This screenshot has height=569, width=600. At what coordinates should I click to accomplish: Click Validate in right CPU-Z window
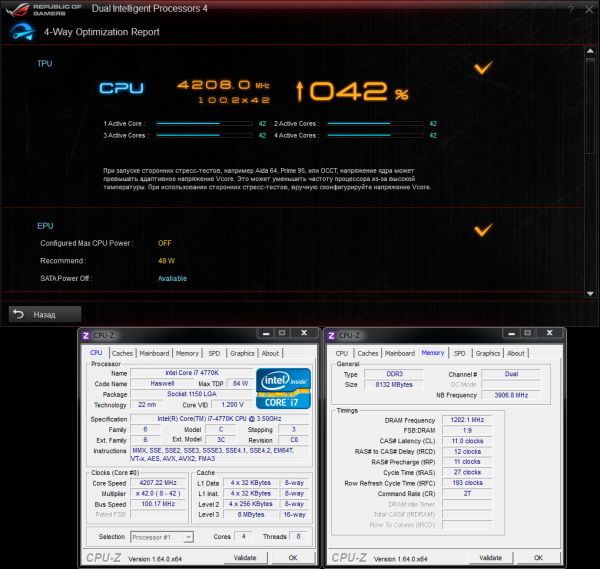(x=491, y=558)
